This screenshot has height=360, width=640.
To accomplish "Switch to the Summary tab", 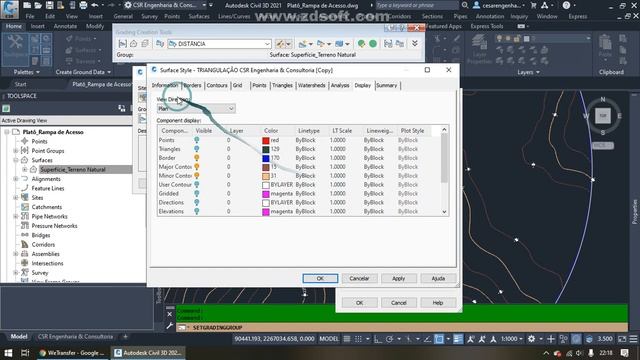I will (x=386, y=85).
